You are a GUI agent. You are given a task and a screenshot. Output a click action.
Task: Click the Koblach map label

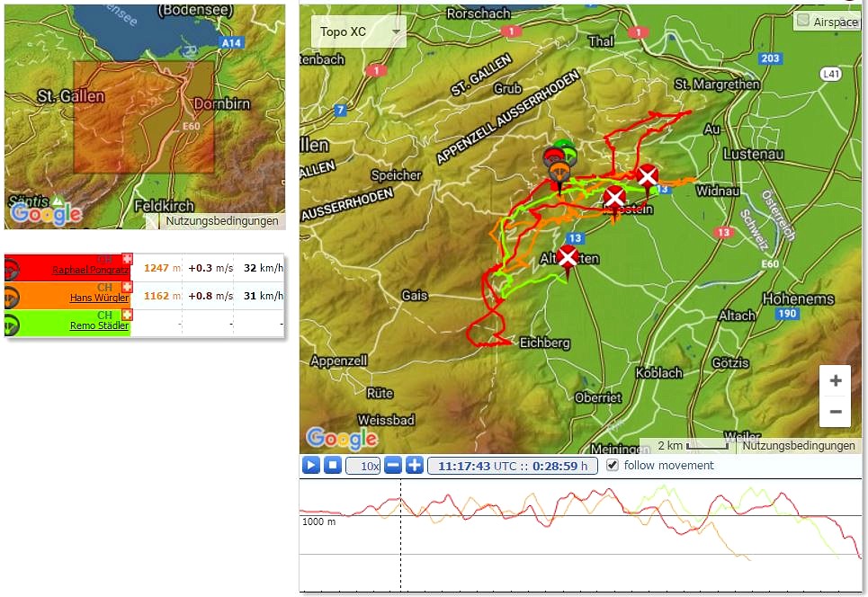point(658,373)
